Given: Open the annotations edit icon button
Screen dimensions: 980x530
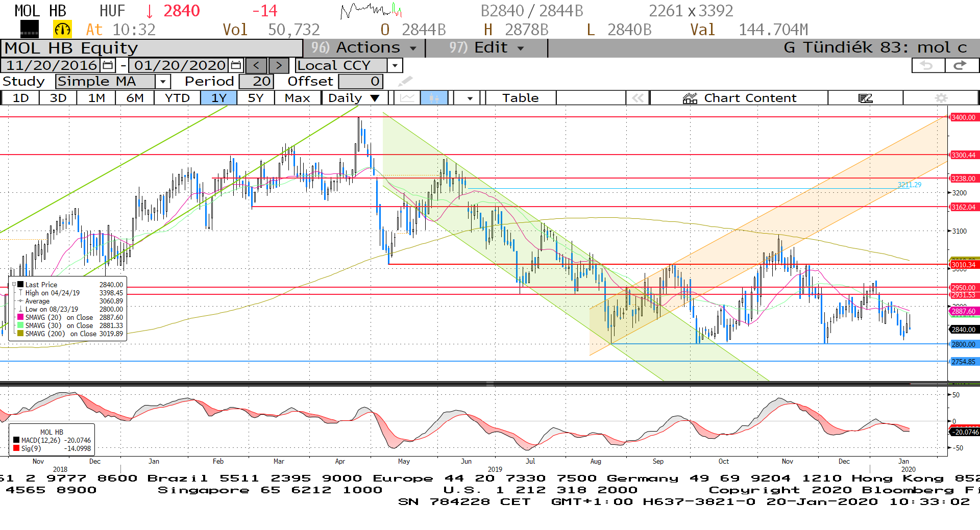Looking at the screenshot, I should 866,98.
